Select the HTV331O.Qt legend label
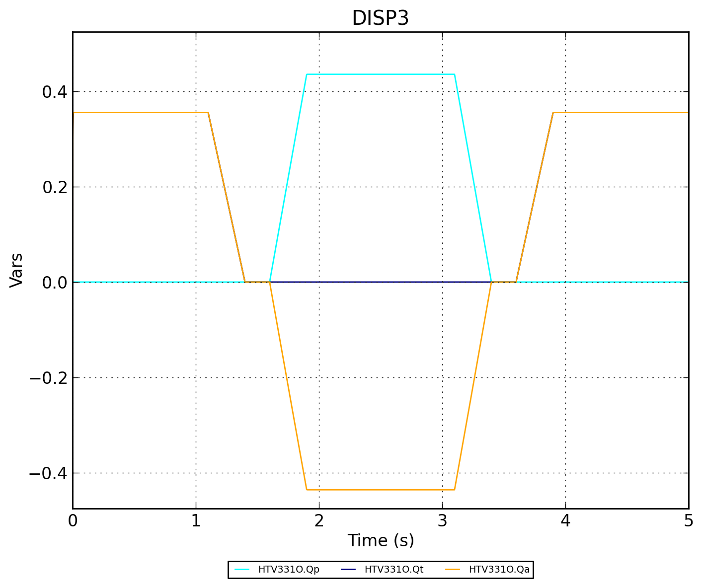Screen dimensions: 702x588 point(393,570)
